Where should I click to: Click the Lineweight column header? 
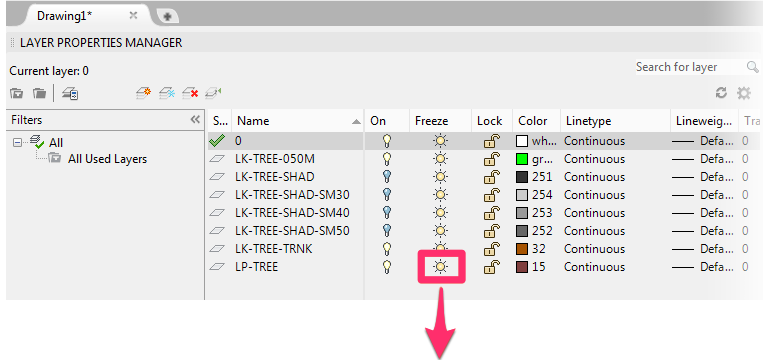point(704,121)
